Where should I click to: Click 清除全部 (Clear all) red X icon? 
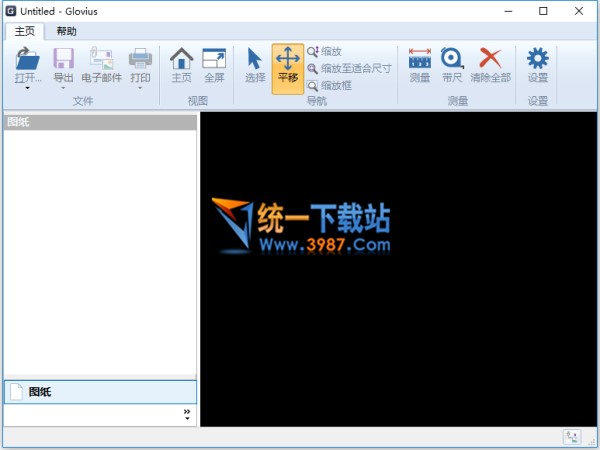(490, 60)
